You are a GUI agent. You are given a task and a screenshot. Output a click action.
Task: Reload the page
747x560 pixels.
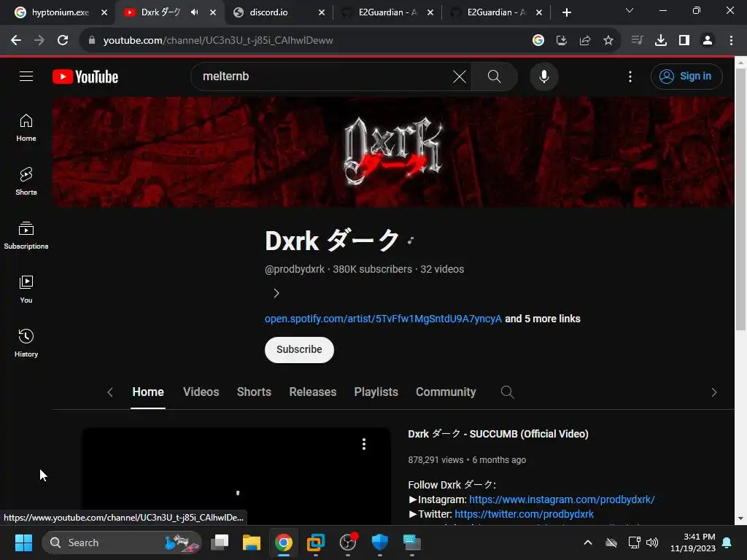point(63,41)
